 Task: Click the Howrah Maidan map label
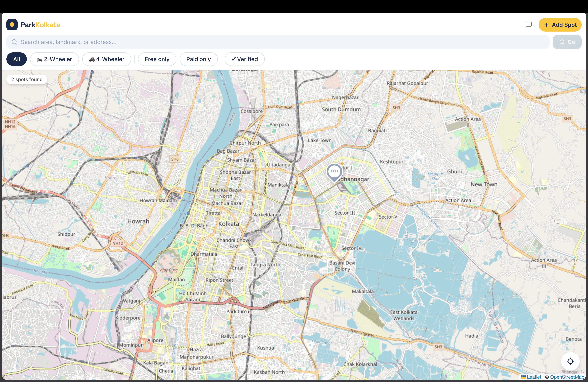158,200
